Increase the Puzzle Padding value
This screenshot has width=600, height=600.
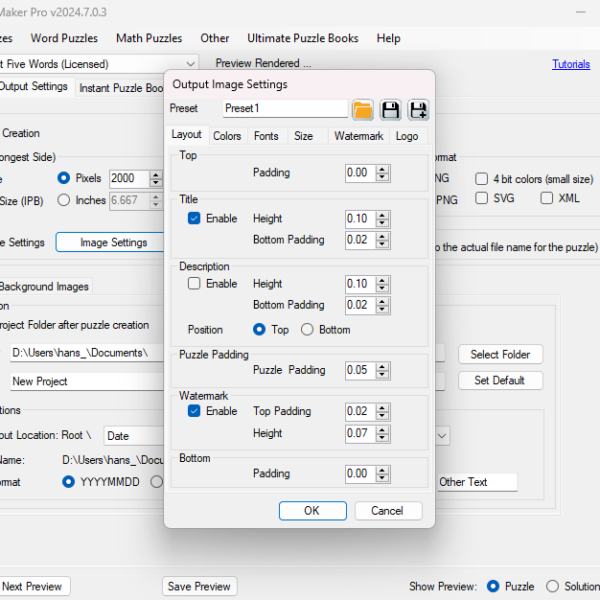(x=380, y=366)
